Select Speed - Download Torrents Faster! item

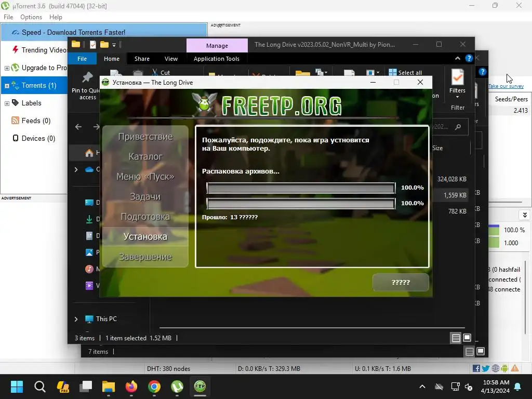tap(104, 32)
